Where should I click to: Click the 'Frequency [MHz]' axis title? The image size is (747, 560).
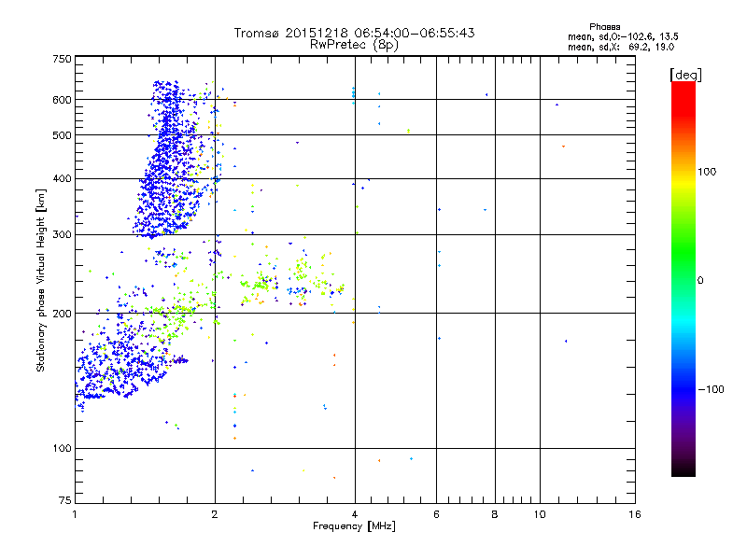pyautogui.click(x=354, y=525)
